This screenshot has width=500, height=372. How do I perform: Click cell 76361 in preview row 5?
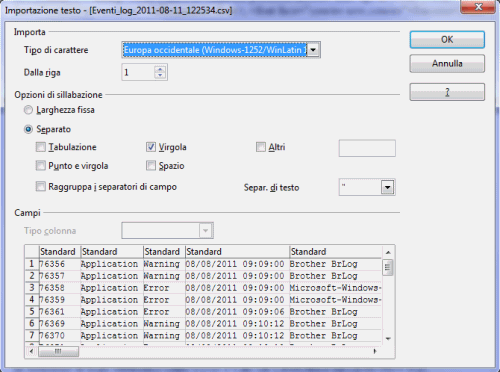point(59,312)
